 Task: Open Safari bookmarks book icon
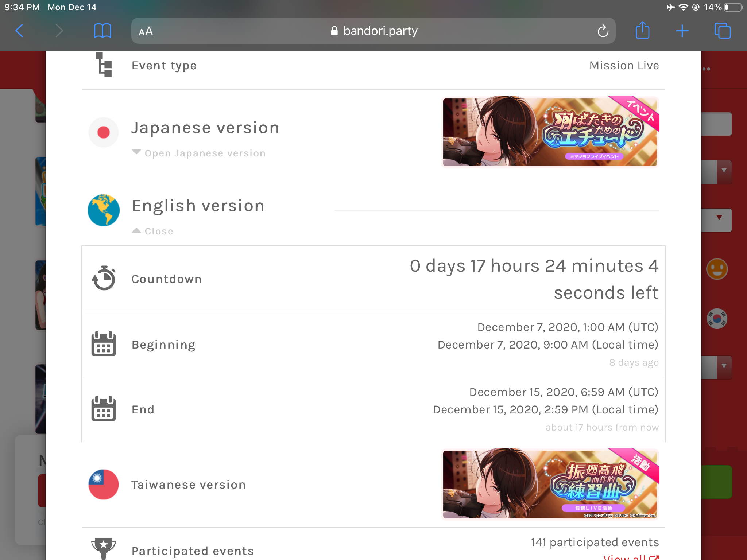coord(102,31)
